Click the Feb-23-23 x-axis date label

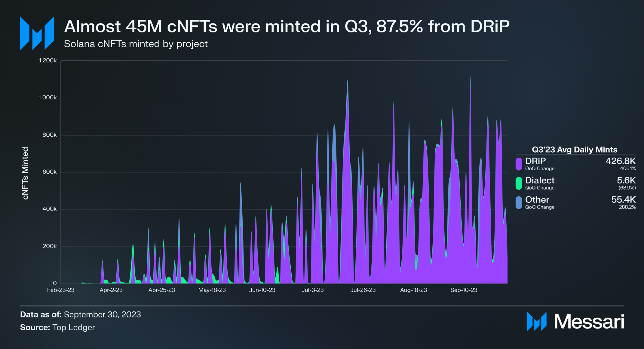(61, 290)
